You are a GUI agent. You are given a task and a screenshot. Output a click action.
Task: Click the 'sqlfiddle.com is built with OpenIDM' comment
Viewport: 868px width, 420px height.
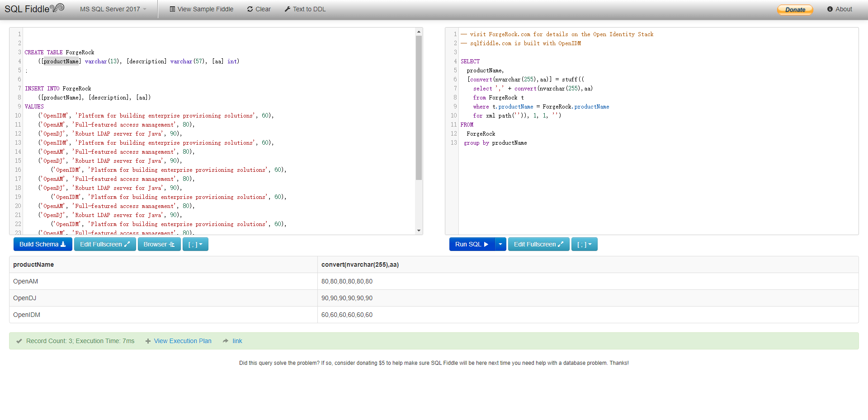[521, 43]
